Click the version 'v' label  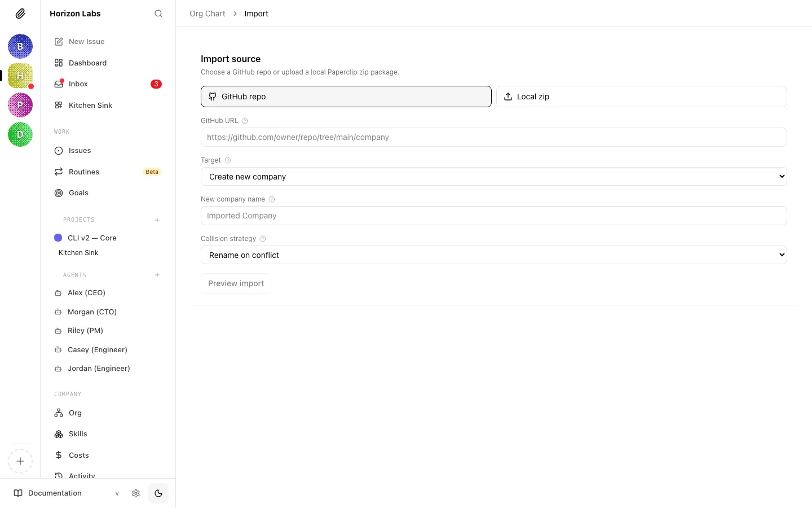(117, 493)
